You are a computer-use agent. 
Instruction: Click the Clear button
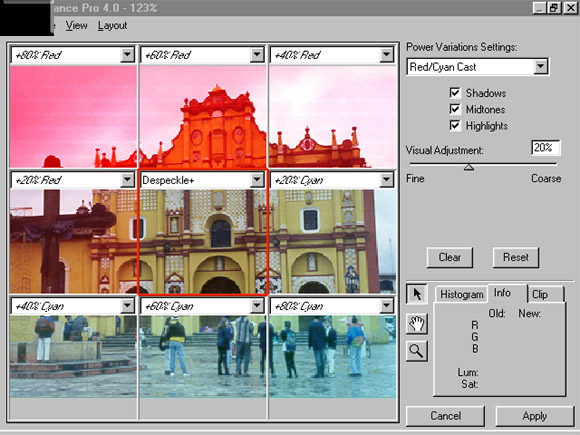(x=449, y=257)
